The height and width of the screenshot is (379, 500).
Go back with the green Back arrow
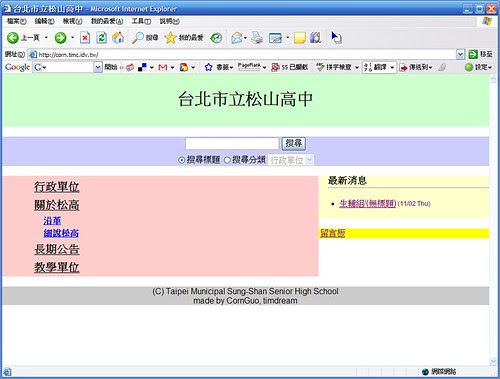[13, 38]
